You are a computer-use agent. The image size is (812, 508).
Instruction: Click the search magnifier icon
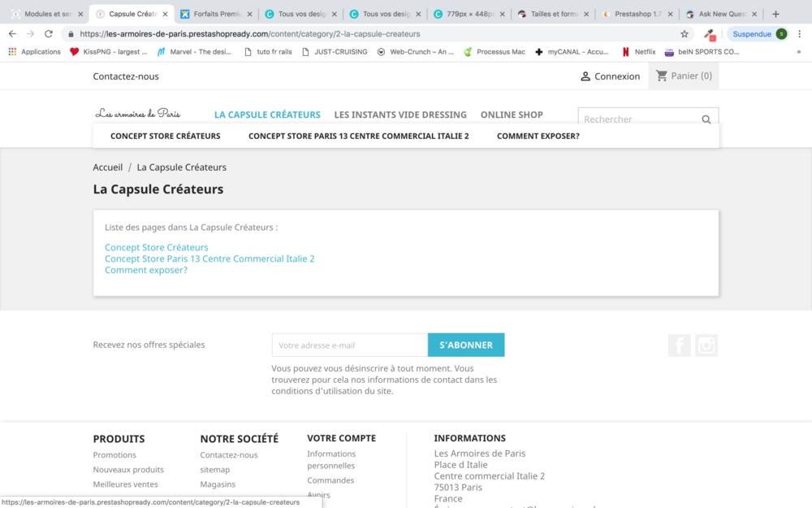point(706,119)
